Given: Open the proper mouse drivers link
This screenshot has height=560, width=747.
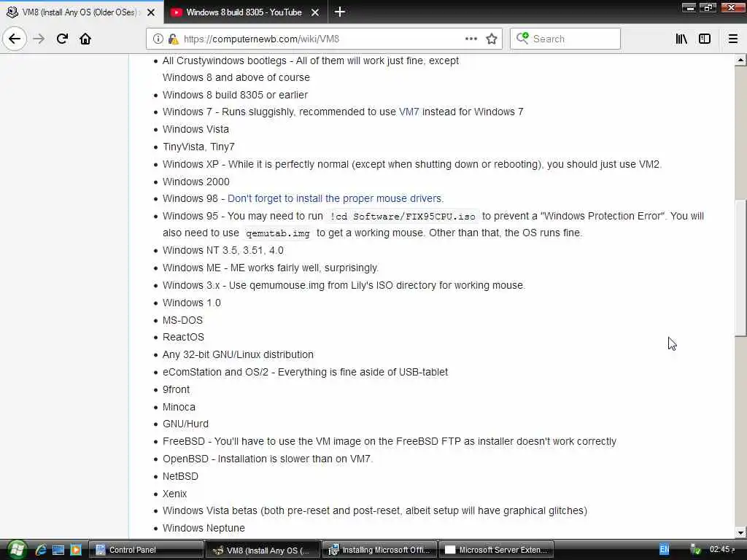Looking at the screenshot, I should (x=336, y=198).
